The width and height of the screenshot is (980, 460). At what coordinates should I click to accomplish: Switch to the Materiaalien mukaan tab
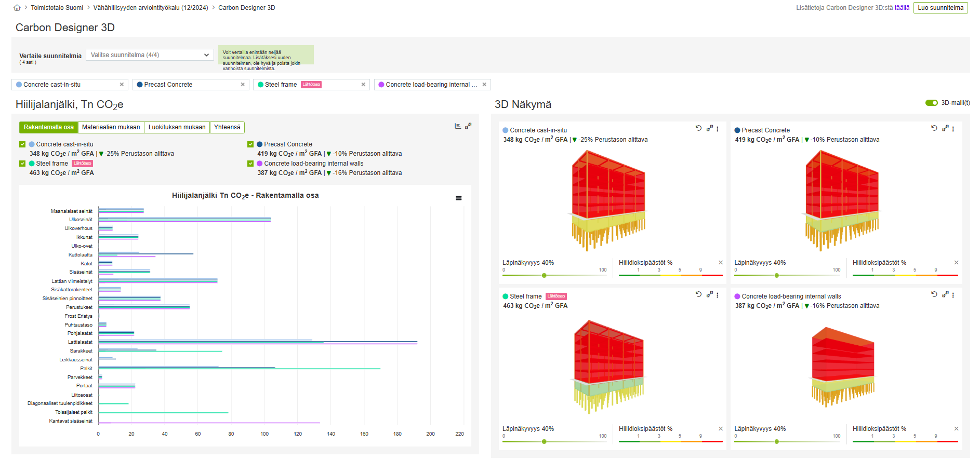click(x=111, y=127)
